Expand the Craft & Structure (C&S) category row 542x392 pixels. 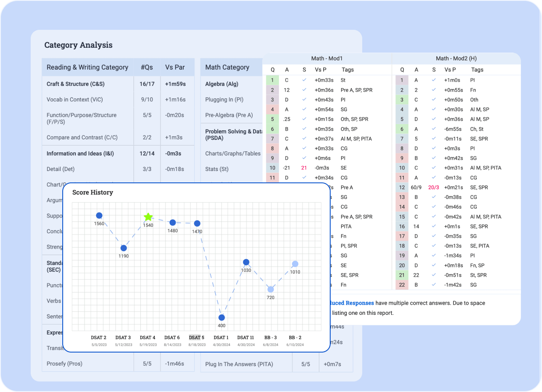pos(75,84)
